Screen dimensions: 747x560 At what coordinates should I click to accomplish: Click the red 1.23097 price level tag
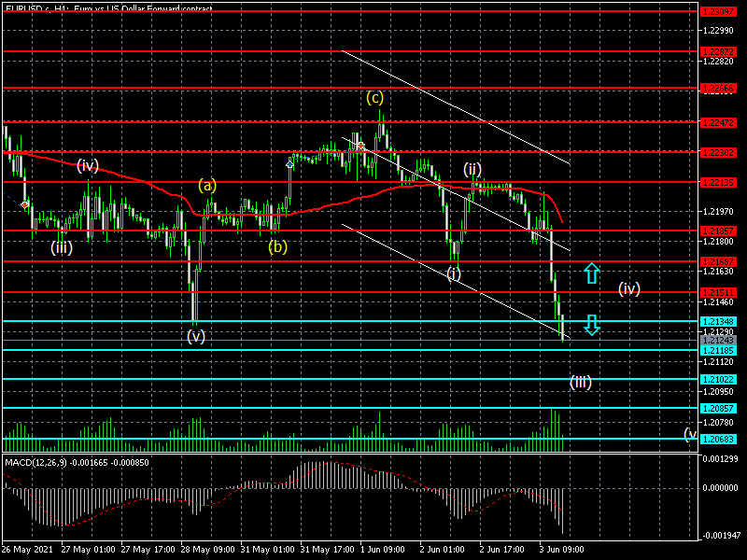coord(718,11)
